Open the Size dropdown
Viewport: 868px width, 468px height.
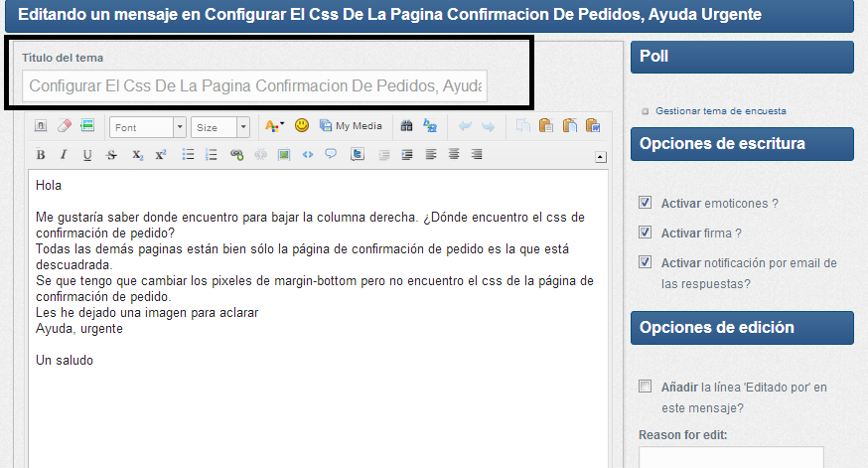click(220, 127)
